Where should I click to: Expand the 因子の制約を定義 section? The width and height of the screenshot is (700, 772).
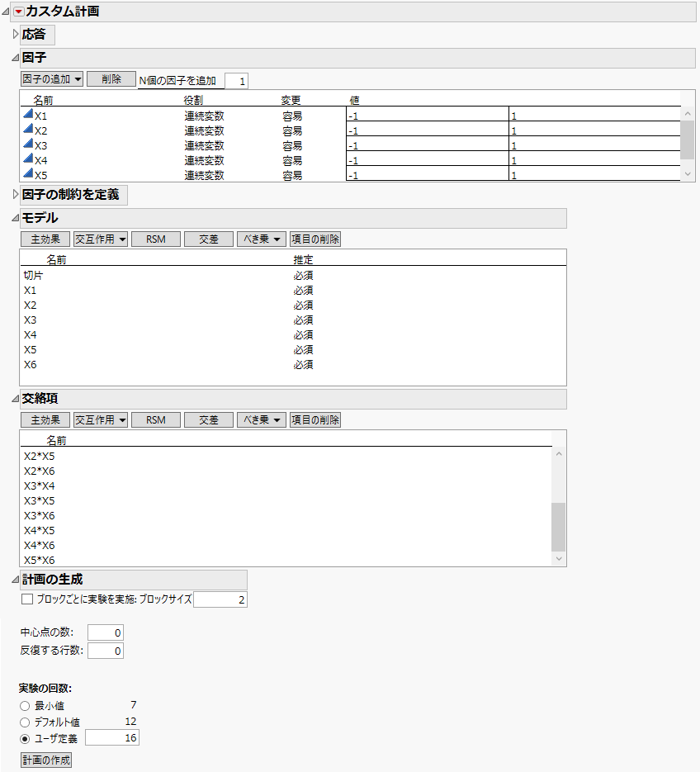point(15,195)
